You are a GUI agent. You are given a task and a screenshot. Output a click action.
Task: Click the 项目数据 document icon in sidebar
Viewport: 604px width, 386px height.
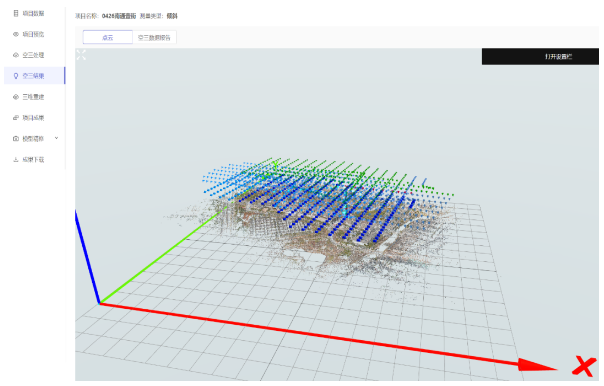point(16,13)
